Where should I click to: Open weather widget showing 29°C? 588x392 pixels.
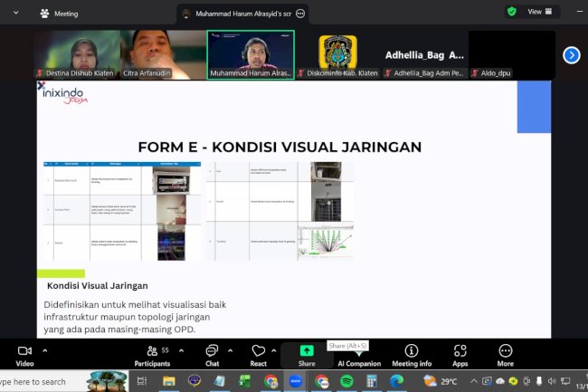pos(441,381)
